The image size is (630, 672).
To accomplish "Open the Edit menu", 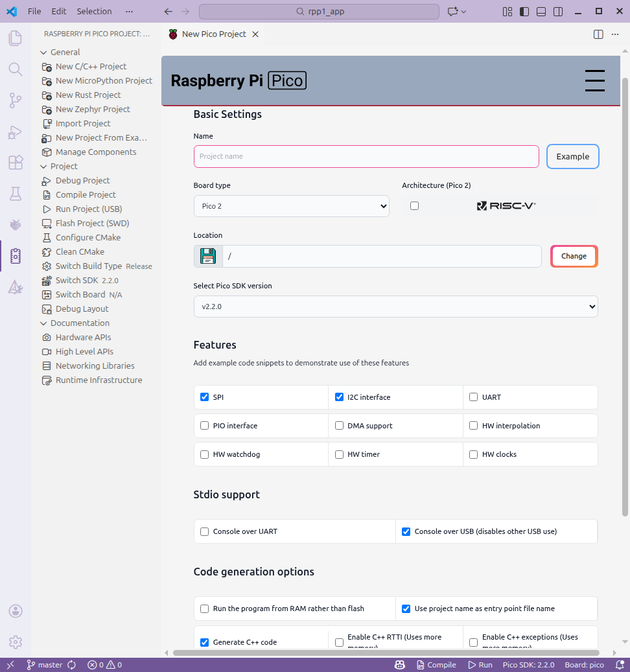I will click(59, 12).
